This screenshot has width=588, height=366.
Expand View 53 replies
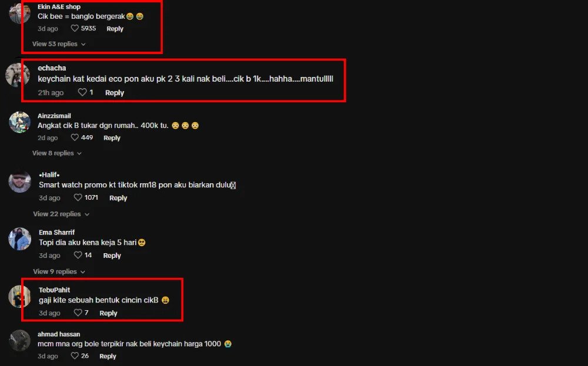coord(59,44)
